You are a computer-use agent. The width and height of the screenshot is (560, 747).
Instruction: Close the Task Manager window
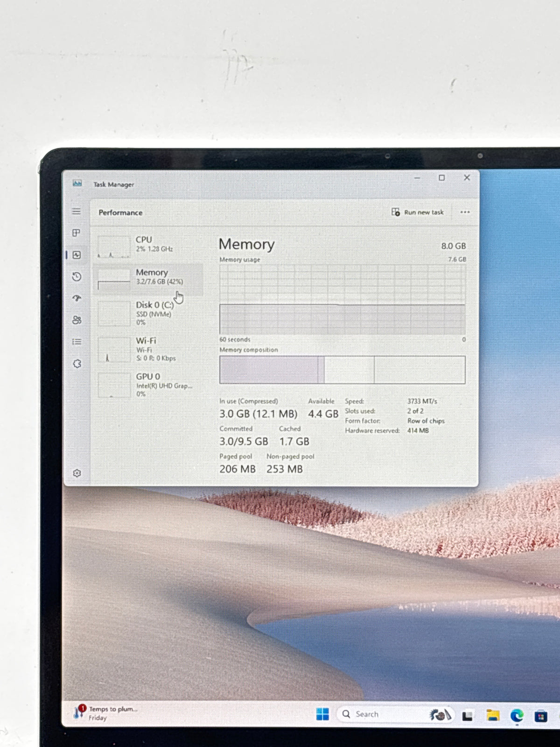[467, 177]
